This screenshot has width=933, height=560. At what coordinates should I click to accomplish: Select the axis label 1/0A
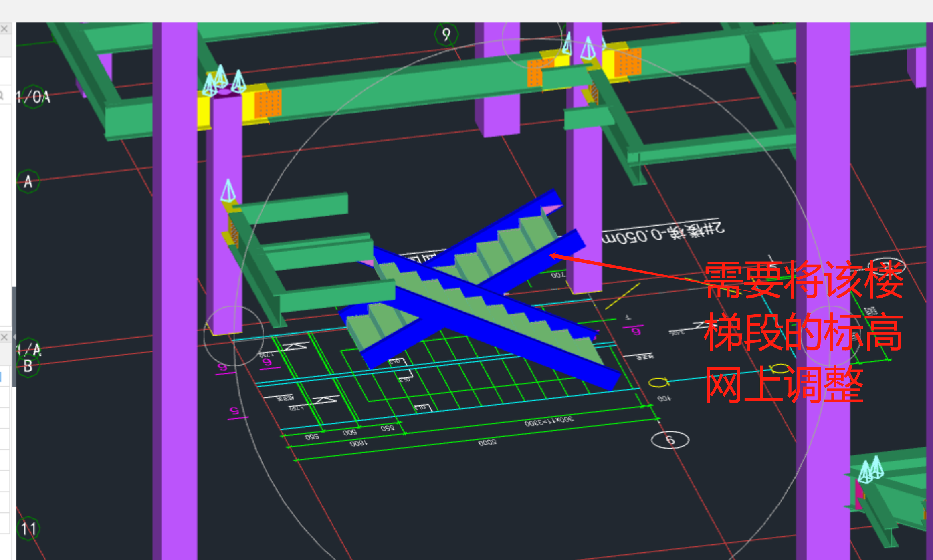click(33, 97)
